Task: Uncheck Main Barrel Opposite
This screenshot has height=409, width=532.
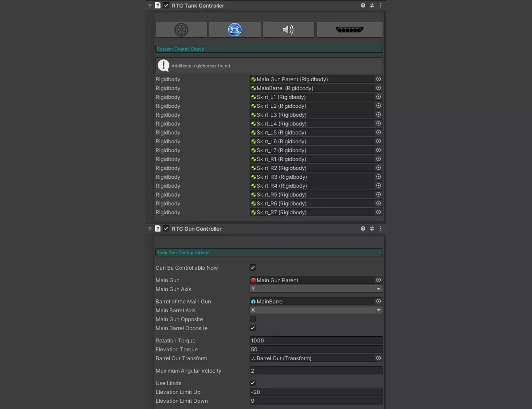Action: (253, 328)
